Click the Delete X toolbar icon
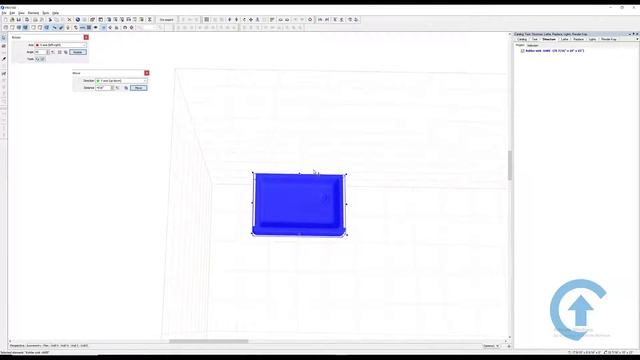 (x=69, y=20)
